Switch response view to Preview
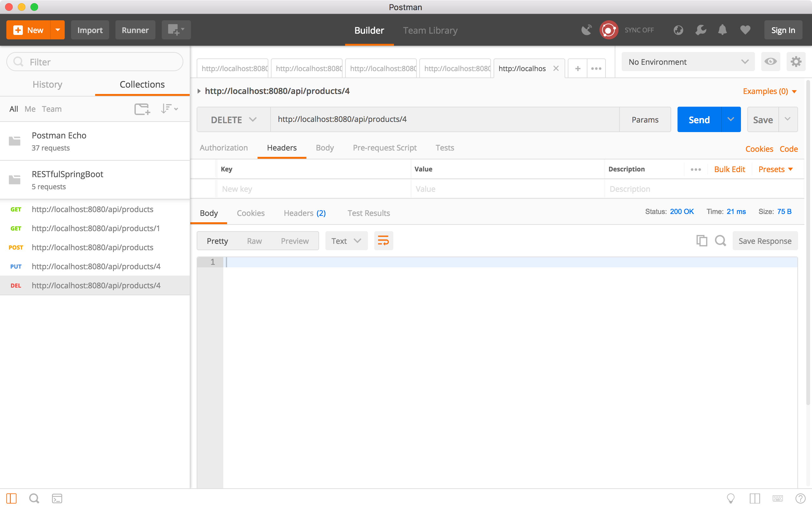This screenshot has height=508, width=812. [x=295, y=241]
